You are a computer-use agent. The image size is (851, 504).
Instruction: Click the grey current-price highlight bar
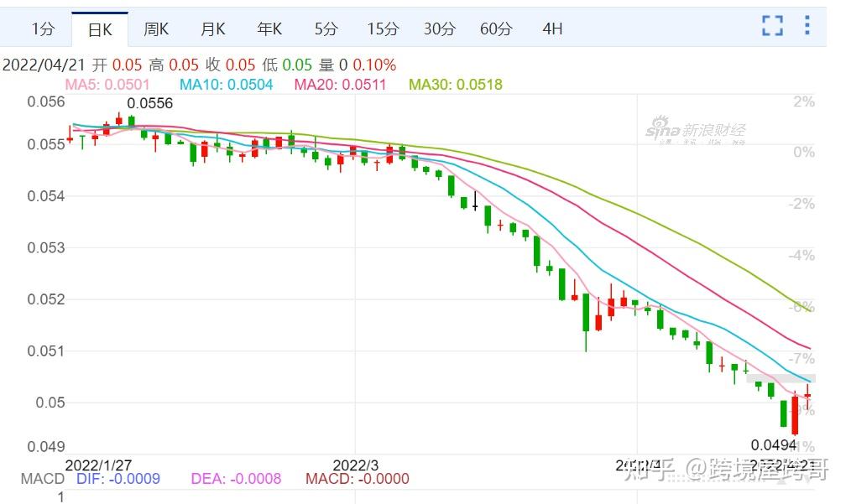coord(781,379)
